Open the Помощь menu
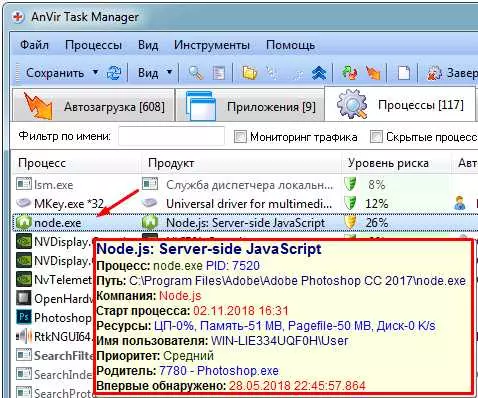 click(290, 45)
